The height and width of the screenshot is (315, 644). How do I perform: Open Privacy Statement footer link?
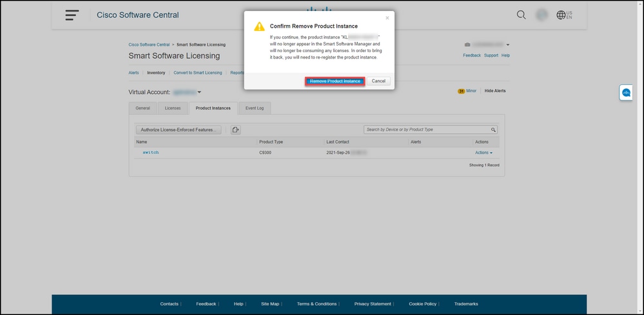coord(373,304)
